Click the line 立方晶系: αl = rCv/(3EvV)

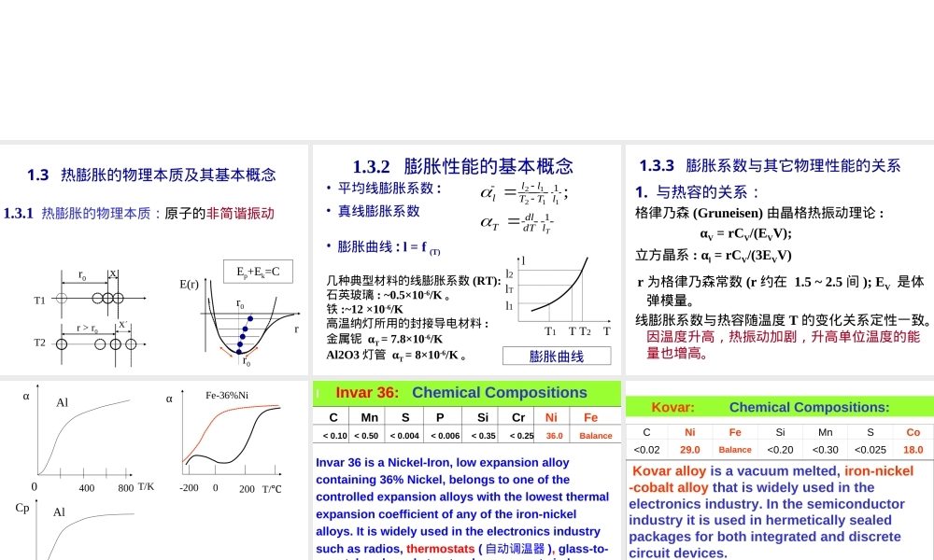[713, 256]
